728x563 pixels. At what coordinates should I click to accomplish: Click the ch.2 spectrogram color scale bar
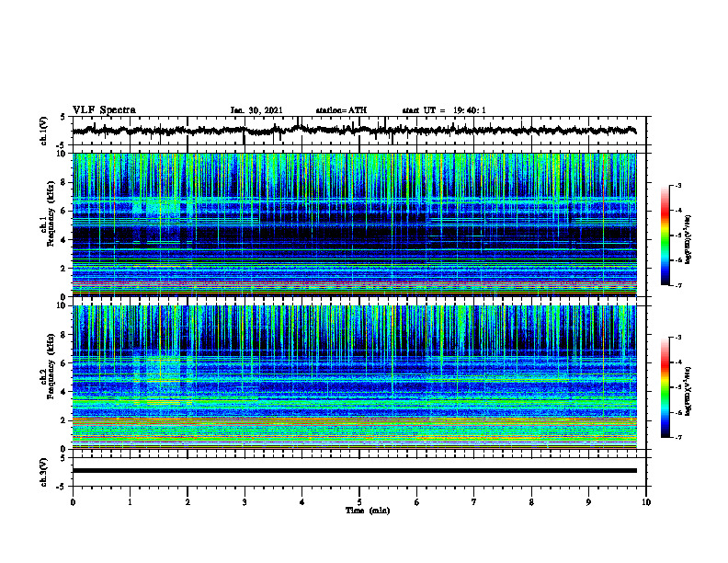pos(665,387)
